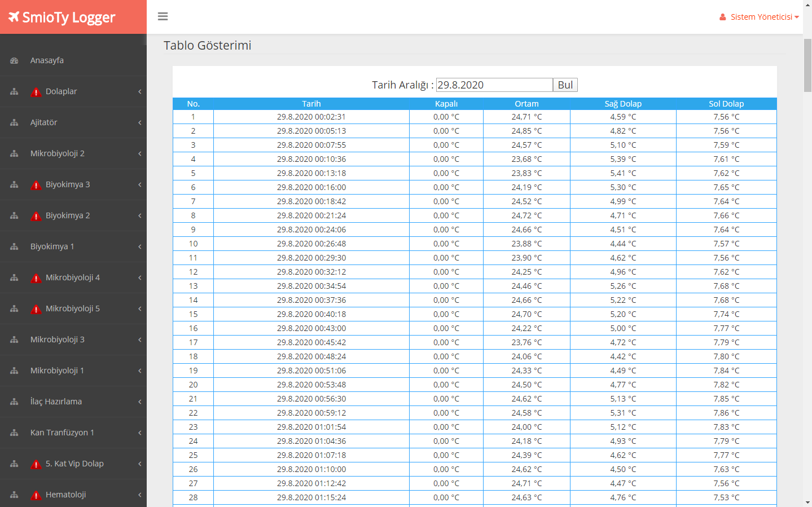This screenshot has height=507, width=812.
Task: Click the sitemap icon beside Mikrobiyoloji 1
Action: [x=14, y=371]
